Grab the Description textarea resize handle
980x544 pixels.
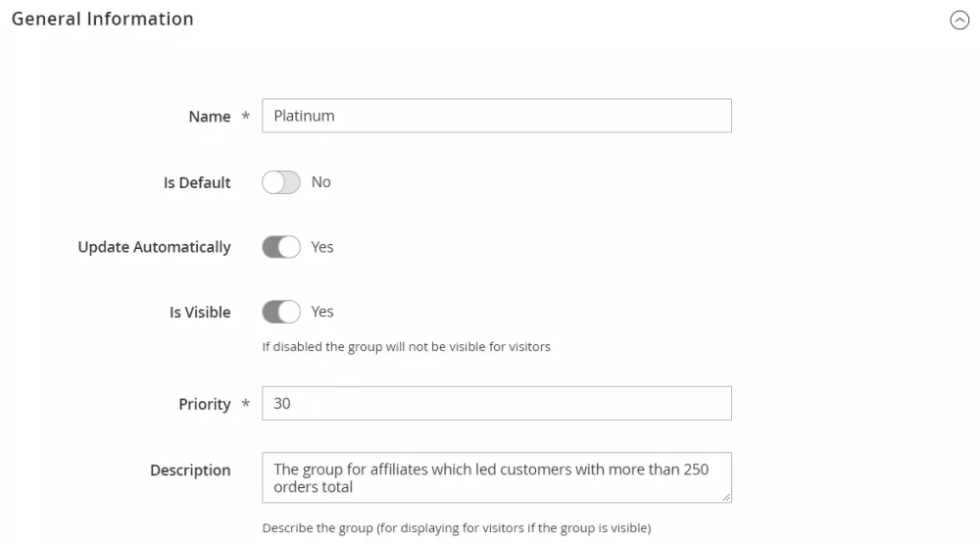coord(726,498)
